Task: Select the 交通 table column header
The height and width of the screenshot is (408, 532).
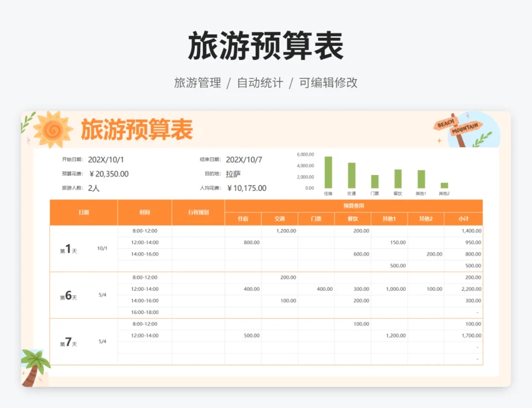Action: (x=279, y=219)
